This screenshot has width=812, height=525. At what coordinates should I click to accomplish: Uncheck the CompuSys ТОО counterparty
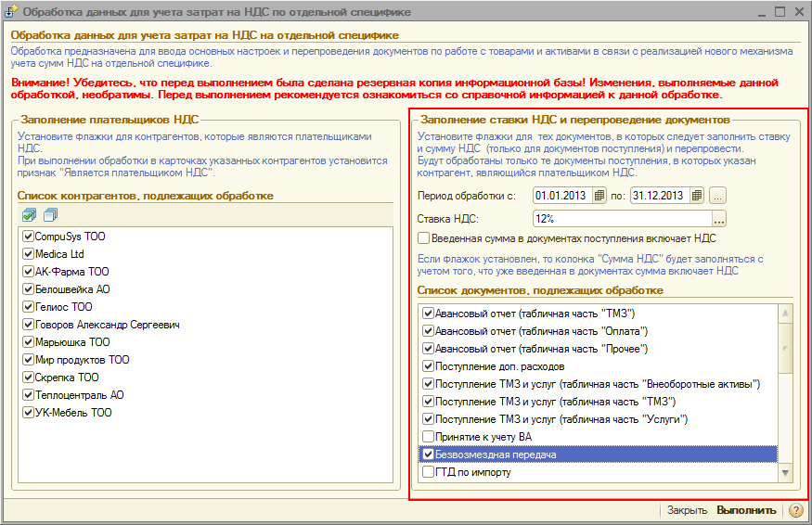[28, 237]
